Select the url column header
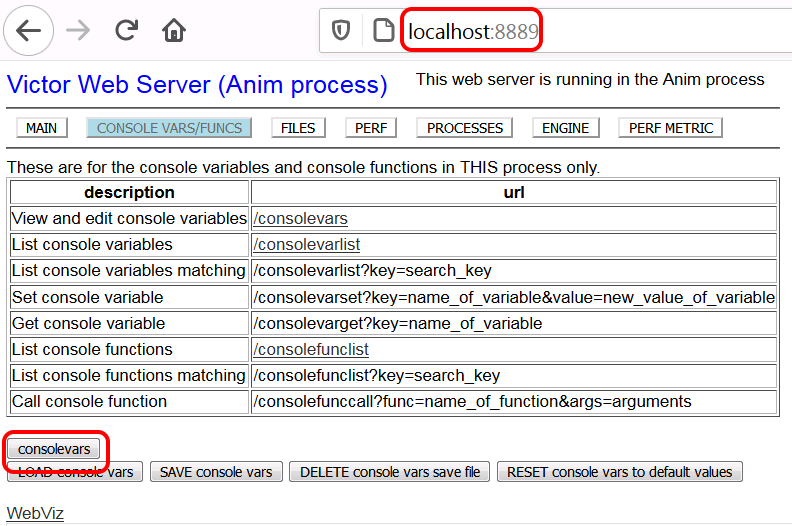Screen dimensions: 792x526 (514, 193)
